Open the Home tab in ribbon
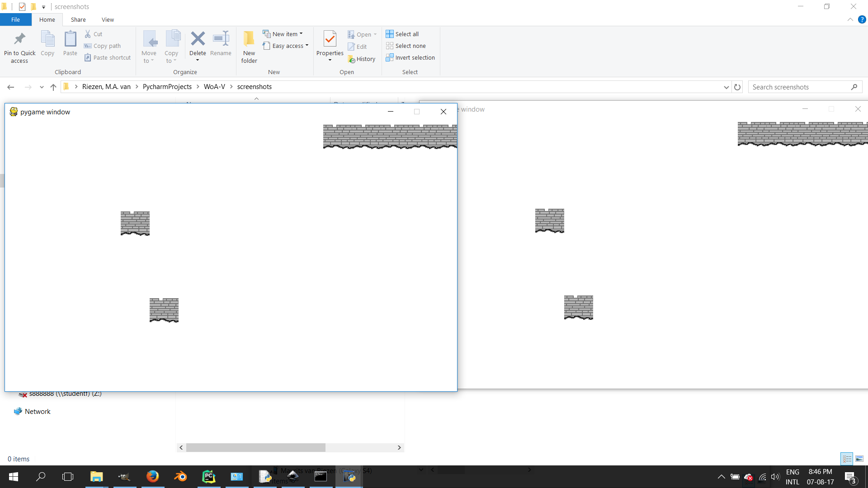The height and width of the screenshot is (488, 868). [x=47, y=19]
